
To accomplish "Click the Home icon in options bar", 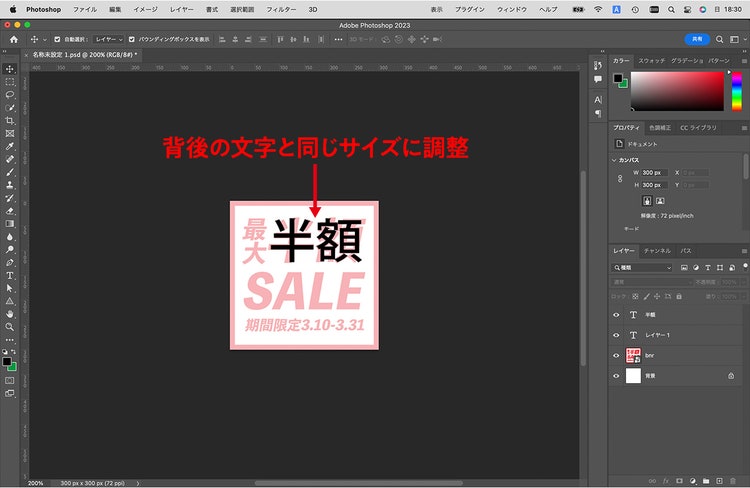I will 13,39.
